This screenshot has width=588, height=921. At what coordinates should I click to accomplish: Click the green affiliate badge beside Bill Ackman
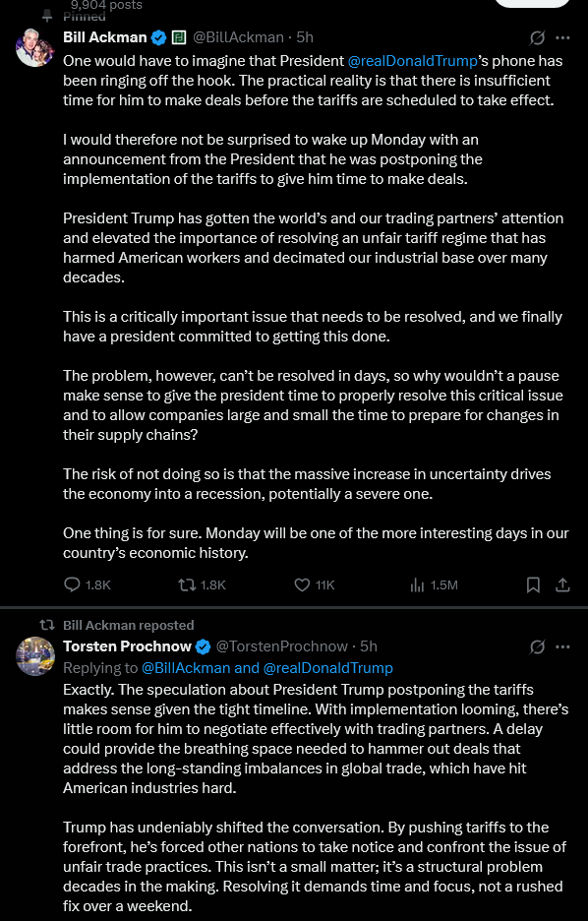[x=179, y=38]
